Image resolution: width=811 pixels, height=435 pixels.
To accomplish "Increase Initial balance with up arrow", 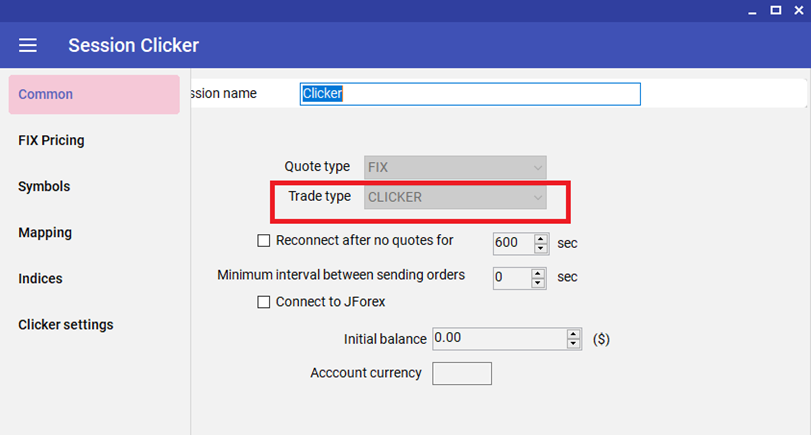I will coord(574,334).
